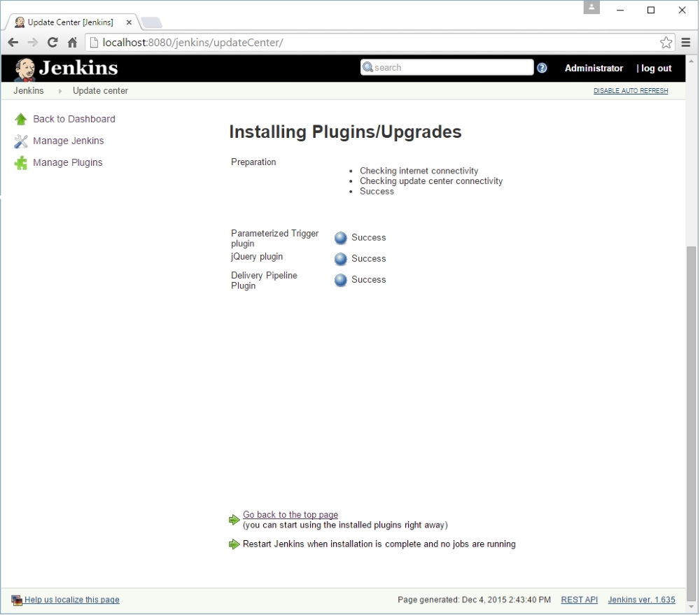Click the Success text for Parameterized Trigger plugin
This screenshot has height=615, width=700.
click(x=369, y=237)
